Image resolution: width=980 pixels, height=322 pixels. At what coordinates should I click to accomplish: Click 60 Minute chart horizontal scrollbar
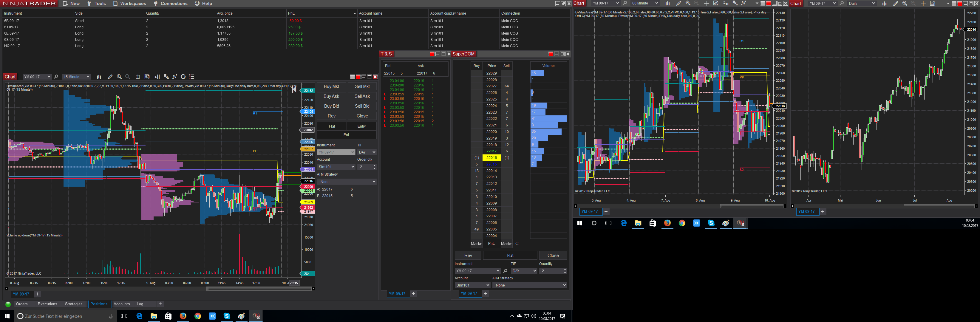pyautogui.click(x=751, y=206)
